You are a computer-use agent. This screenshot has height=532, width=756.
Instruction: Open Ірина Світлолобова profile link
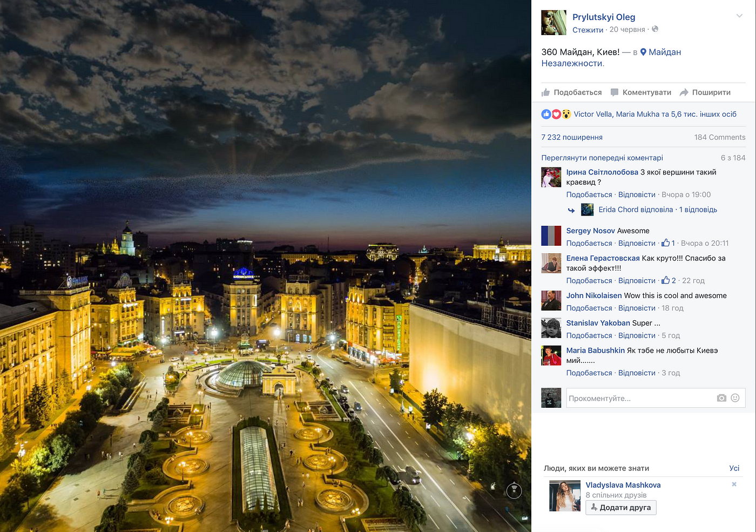point(602,172)
